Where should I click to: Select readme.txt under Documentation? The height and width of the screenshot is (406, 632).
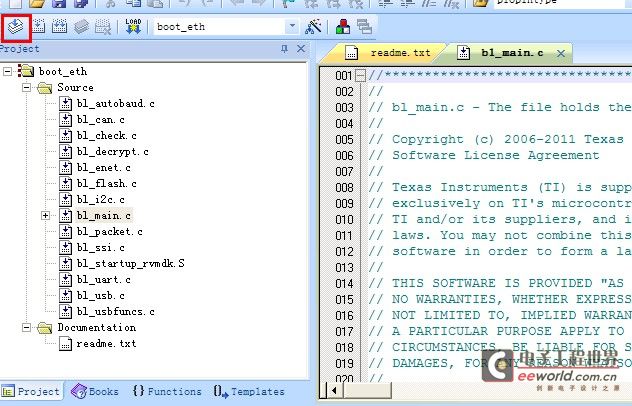click(x=106, y=344)
